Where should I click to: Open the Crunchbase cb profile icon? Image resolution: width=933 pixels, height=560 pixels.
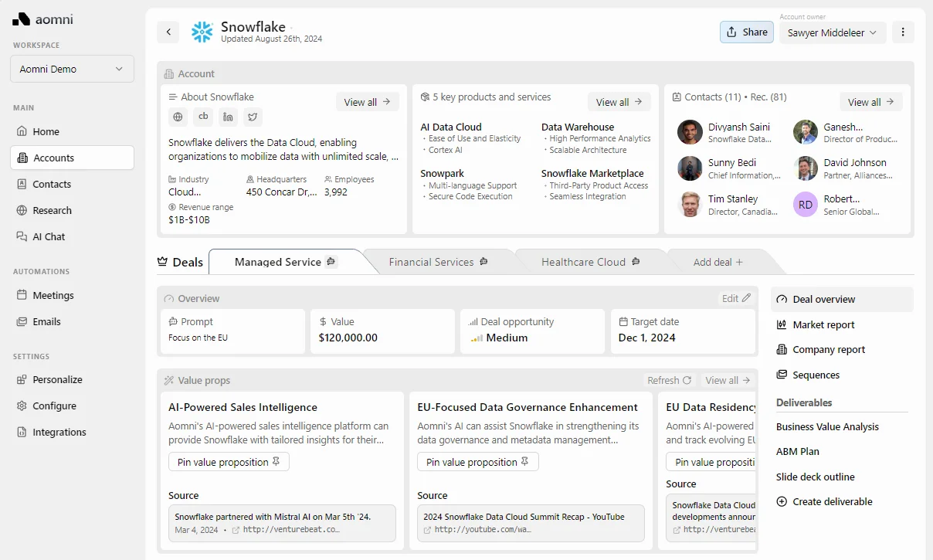click(203, 117)
